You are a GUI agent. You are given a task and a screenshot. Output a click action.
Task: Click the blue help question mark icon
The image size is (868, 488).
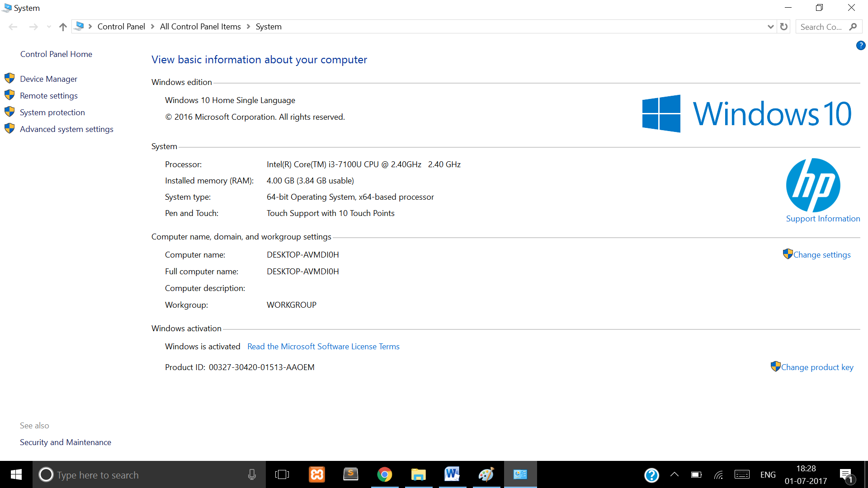[x=861, y=45]
